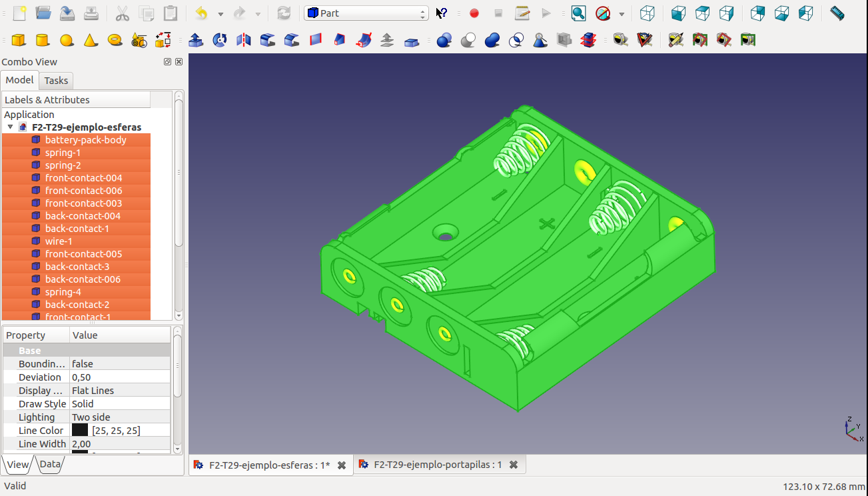Open the measure distance ruler tool
868x496 pixels.
click(837, 13)
